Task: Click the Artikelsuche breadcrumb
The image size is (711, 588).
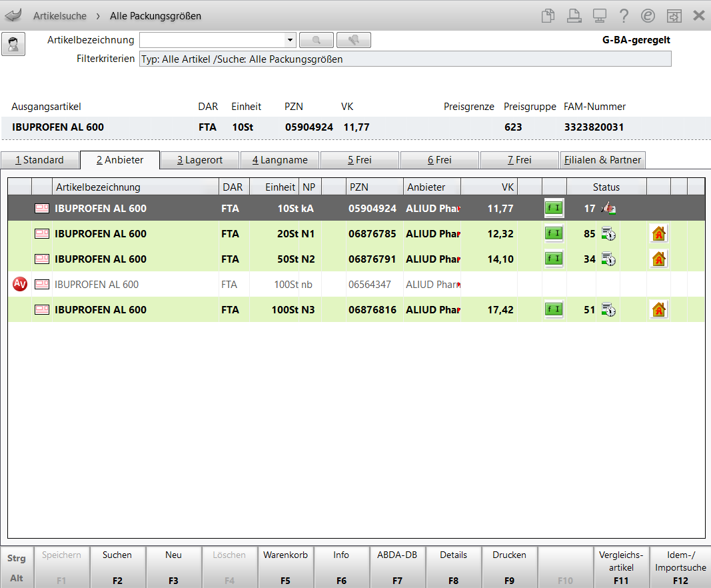Action: click(60, 16)
